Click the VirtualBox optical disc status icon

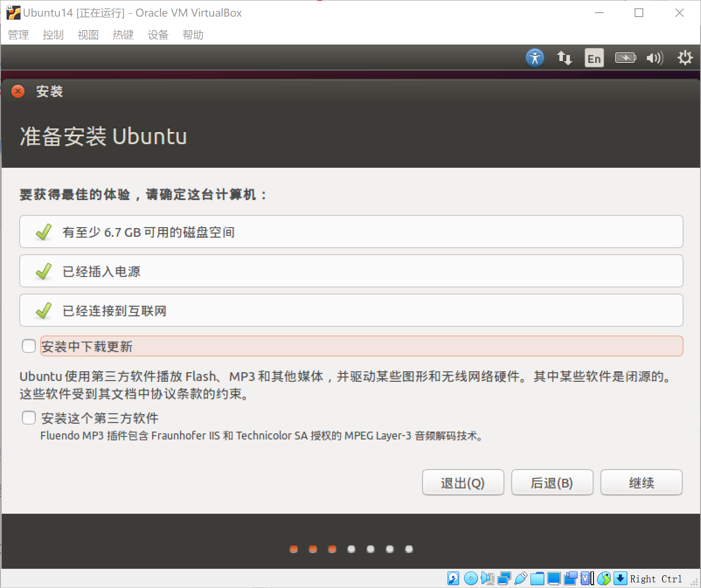pyautogui.click(x=471, y=578)
